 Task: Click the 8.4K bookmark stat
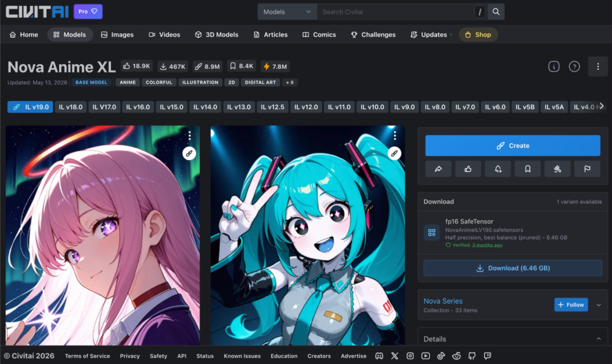point(241,66)
